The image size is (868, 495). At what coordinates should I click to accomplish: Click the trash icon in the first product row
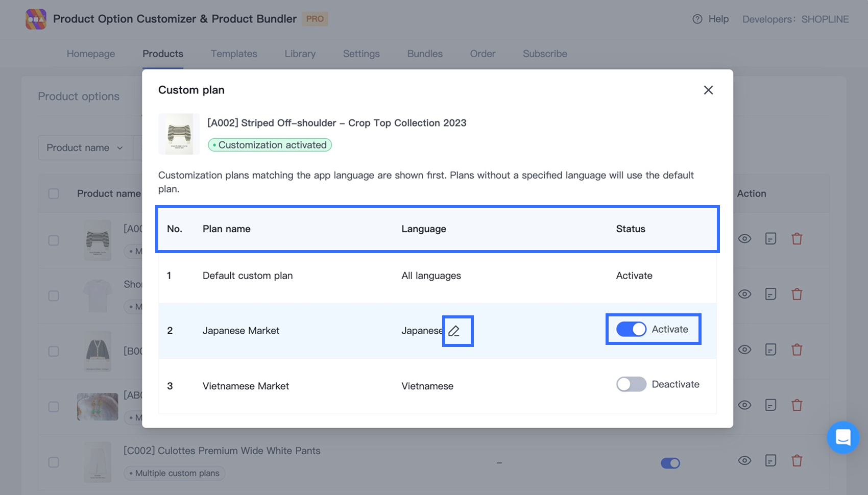797,238
